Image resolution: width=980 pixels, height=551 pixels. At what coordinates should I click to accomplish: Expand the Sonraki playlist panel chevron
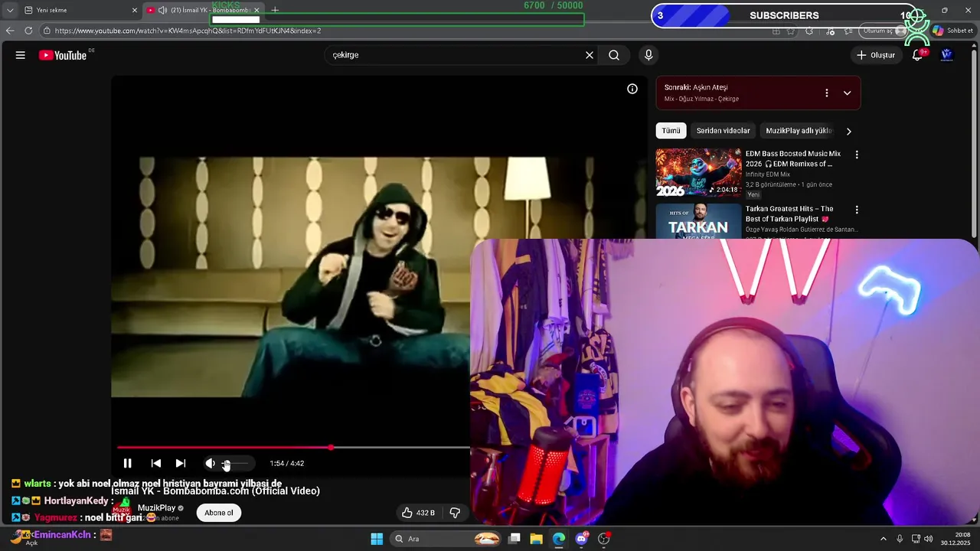847,93
